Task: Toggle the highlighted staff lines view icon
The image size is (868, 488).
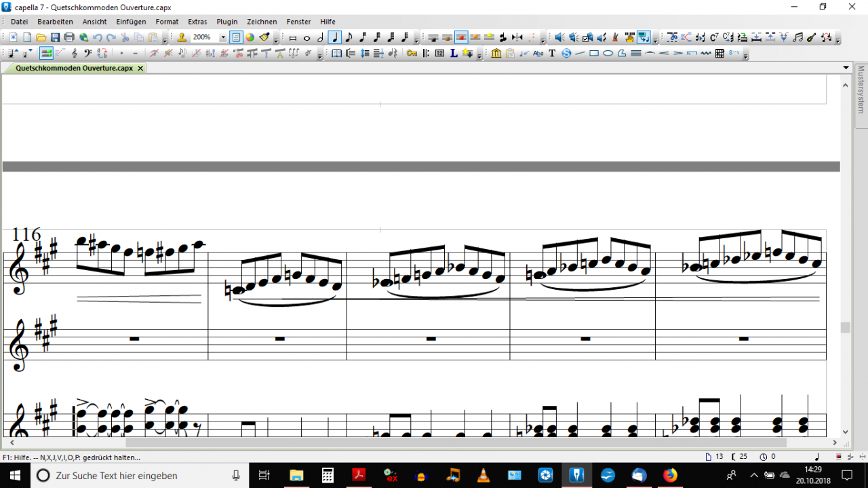Action: coord(46,53)
